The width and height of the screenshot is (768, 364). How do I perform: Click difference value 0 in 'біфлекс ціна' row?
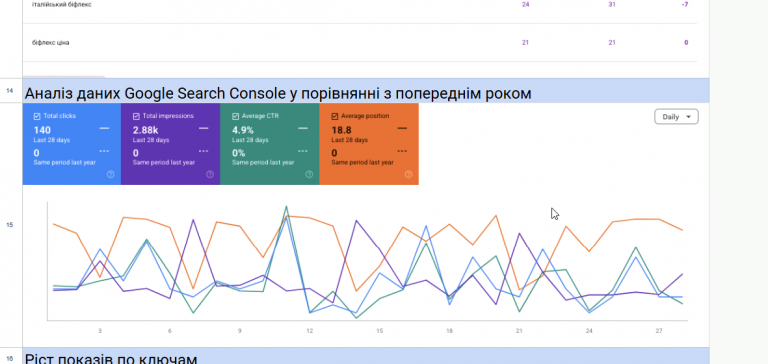(686, 43)
